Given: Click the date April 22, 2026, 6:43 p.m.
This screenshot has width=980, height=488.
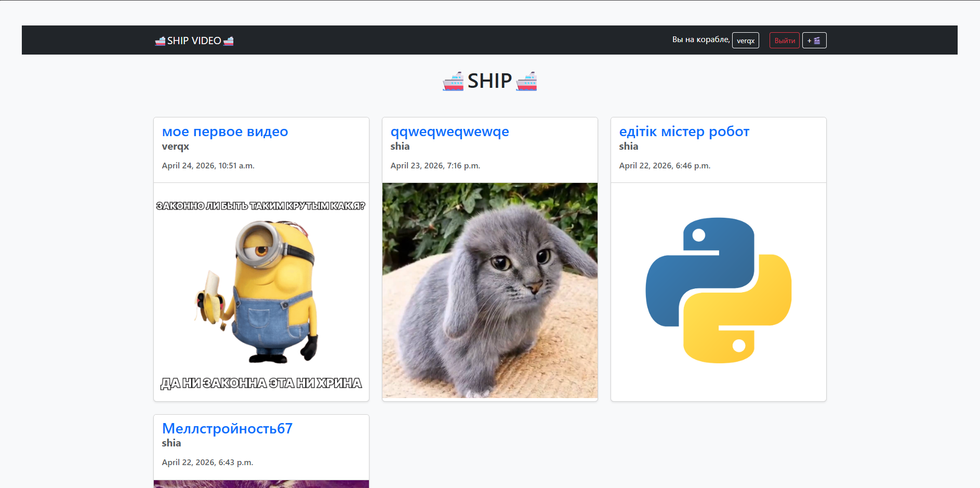Looking at the screenshot, I should (207, 463).
